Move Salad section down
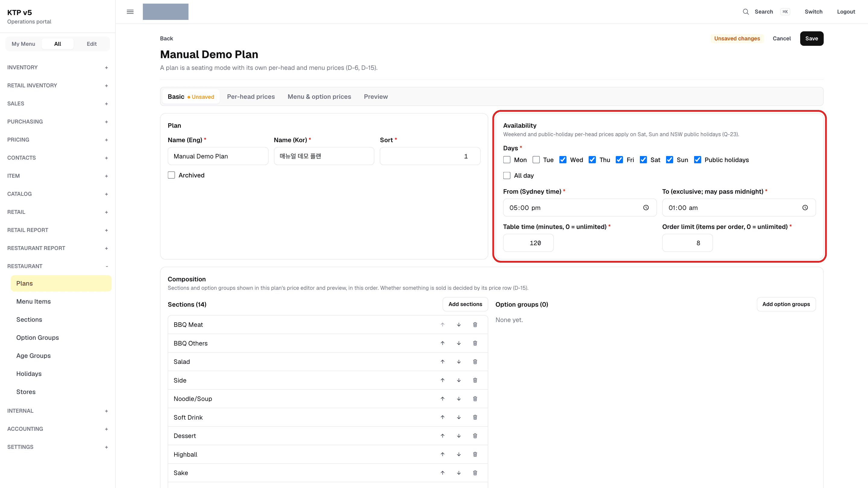 tap(459, 362)
